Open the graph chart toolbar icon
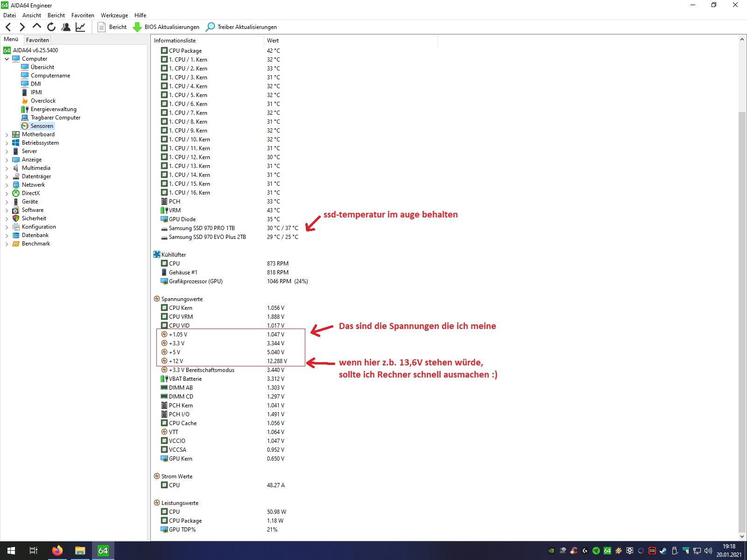Image resolution: width=747 pixels, height=560 pixels. (80, 27)
